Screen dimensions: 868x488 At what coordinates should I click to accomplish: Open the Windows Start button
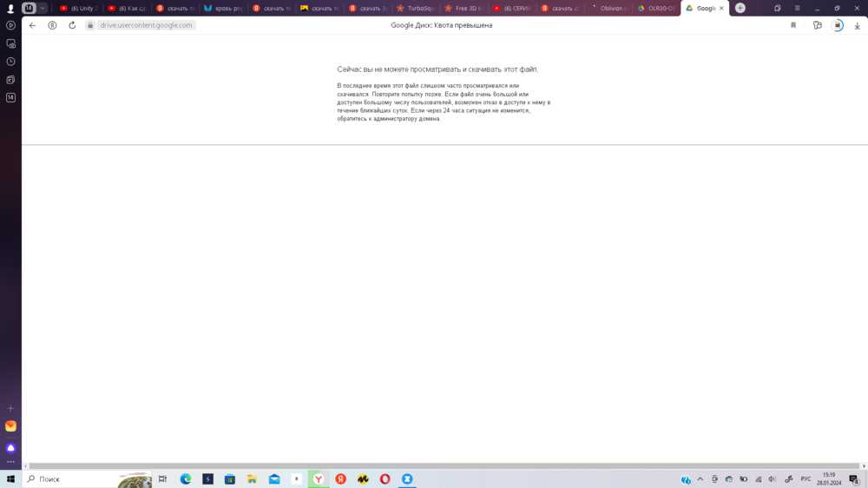tap(10, 478)
